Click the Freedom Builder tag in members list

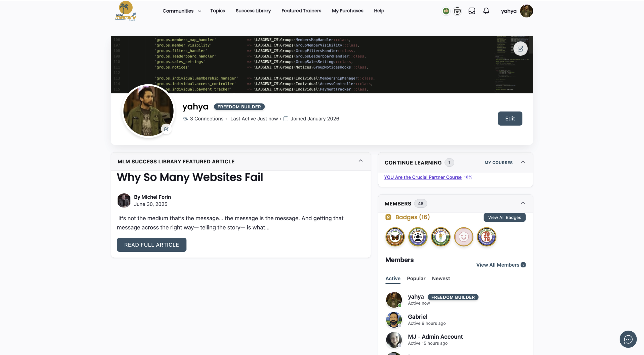pyautogui.click(x=453, y=297)
